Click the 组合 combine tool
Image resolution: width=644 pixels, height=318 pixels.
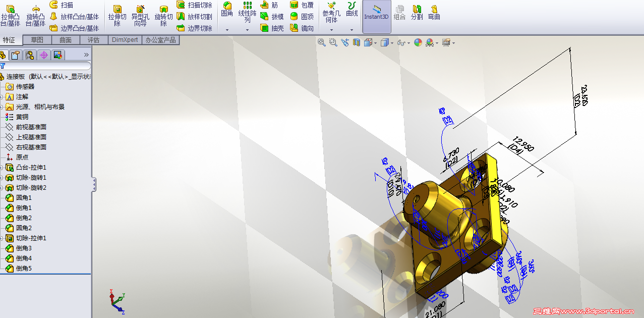coord(399,12)
